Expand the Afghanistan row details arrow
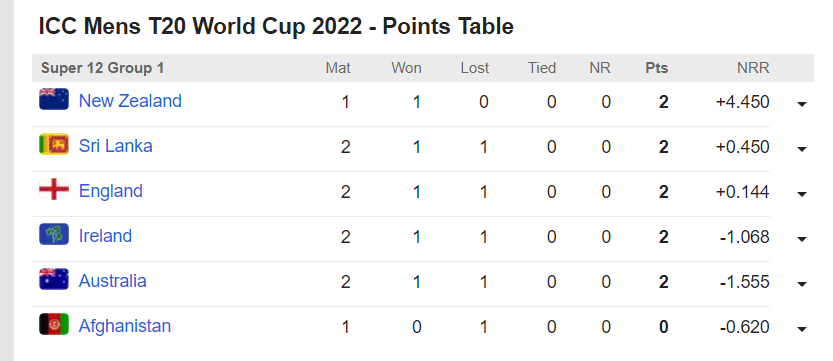The width and height of the screenshot is (833, 361). 802,330
